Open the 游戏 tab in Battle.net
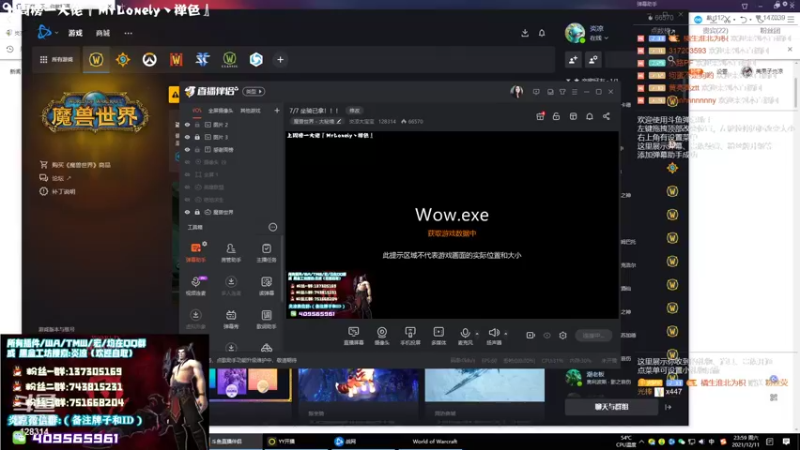The height and width of the screenshot is (450, 800). 76,33
